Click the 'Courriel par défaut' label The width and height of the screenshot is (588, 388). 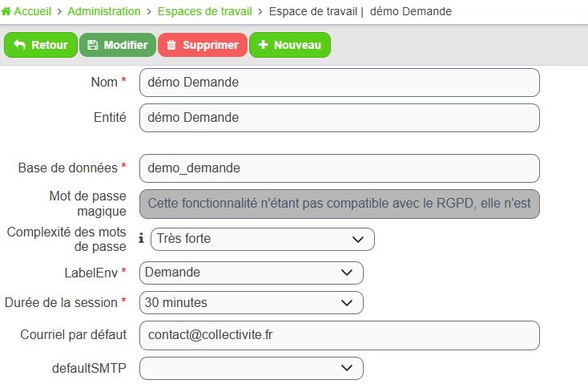(74, 335)
